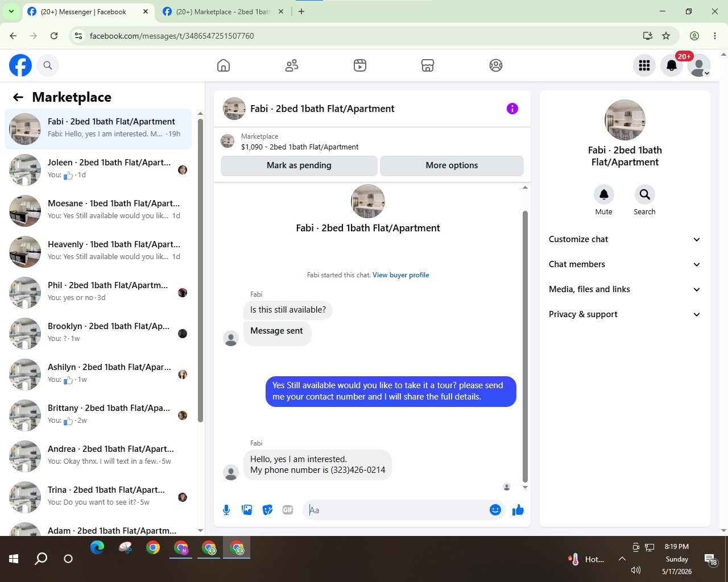Open notifications bell with 20+ badge
Viewport: 728px width, 582px height.
point(672,65)
